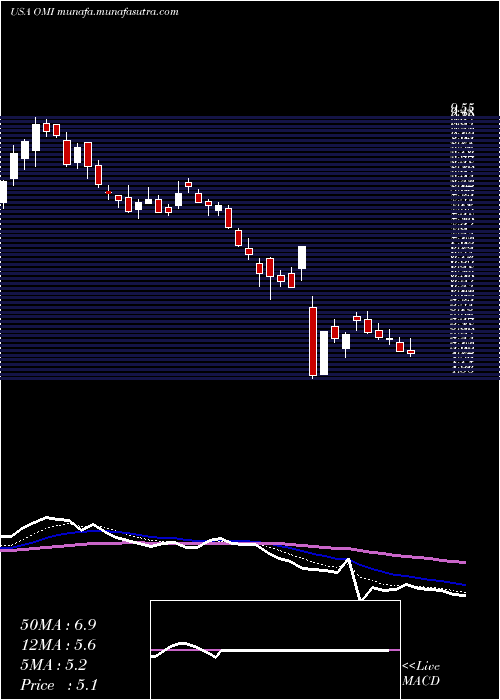
Task: Click the last red candlestick on the right
Action: 411,352
